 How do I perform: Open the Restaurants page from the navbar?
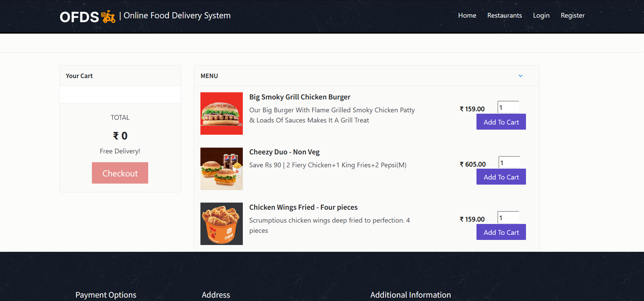tap(504, 16)
